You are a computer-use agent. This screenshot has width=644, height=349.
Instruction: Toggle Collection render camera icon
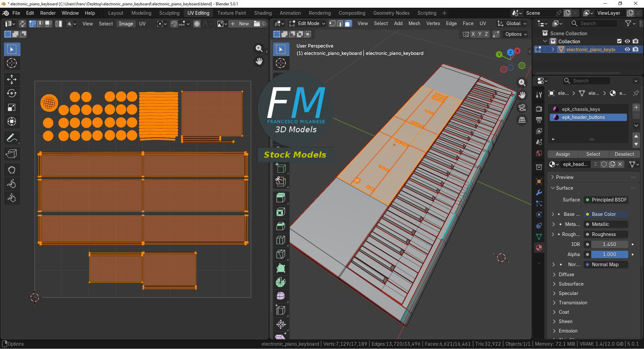click(x=635, y=41)
